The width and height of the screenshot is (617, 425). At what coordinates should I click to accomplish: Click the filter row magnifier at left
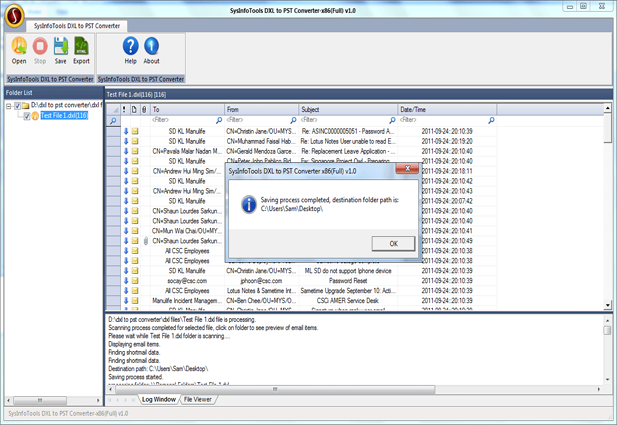coord(113,121)
